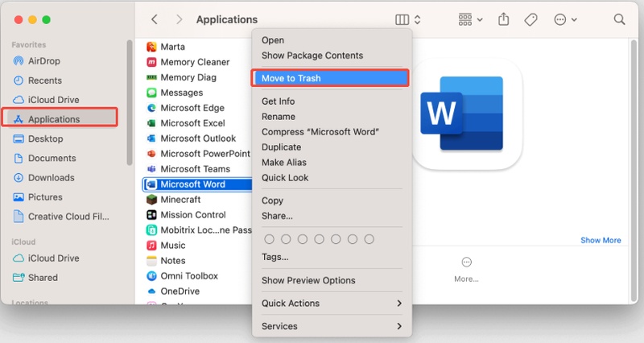Select the Memory Cleaner app
This screenshot has height=343, width=644.
coord(195,62)
